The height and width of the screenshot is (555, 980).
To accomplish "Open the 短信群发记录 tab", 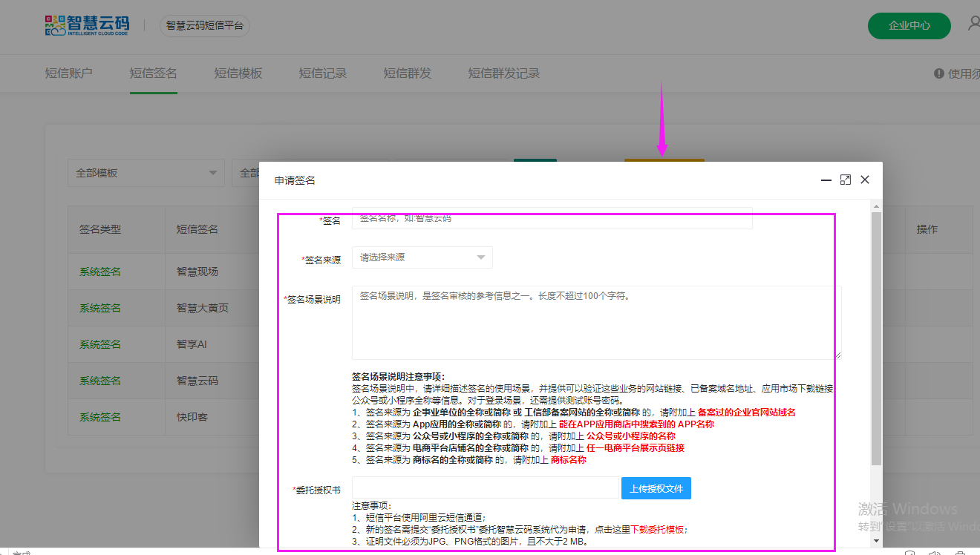I will [503, 73].
